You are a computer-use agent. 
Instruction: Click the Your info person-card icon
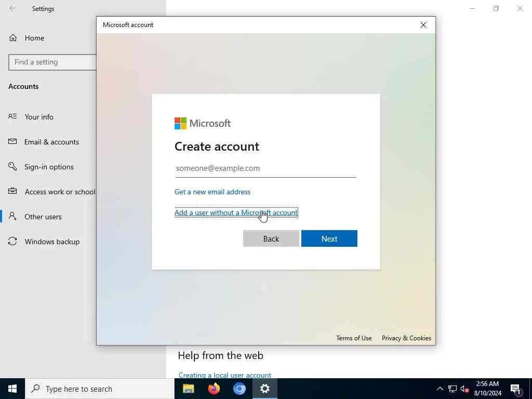pyautogui.click(x=12, y=116)
